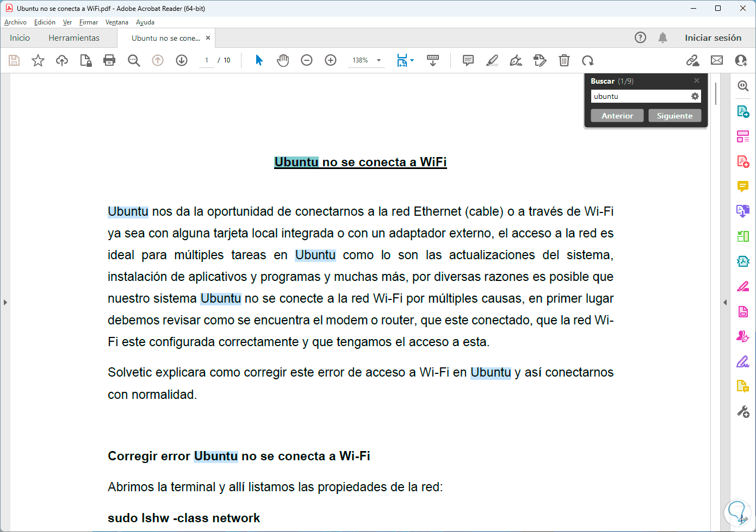The width and height of the screenshot is (756, 532).
Task: Delete with the trash can icon
Action: point(564,60)
